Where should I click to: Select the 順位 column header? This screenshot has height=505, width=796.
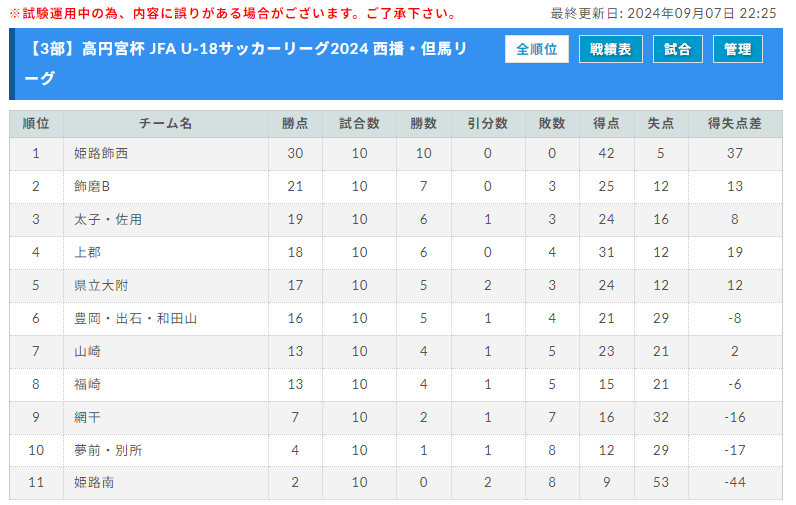[x=36, y=123]
